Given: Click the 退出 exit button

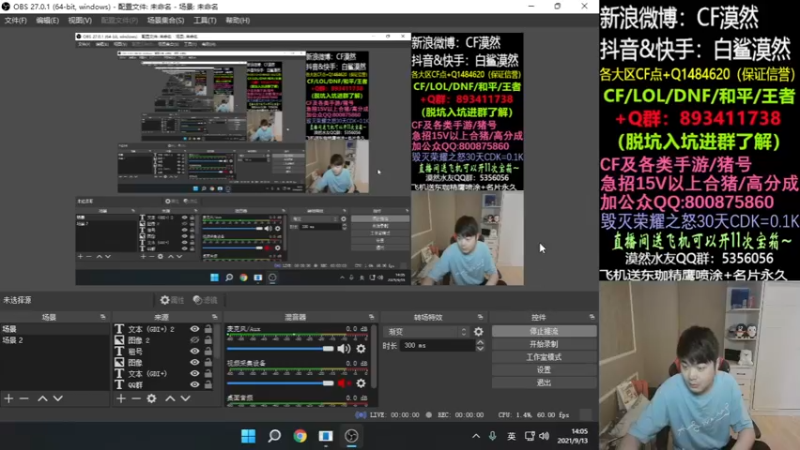Looking at the screenshot, I should coord(544,383).
